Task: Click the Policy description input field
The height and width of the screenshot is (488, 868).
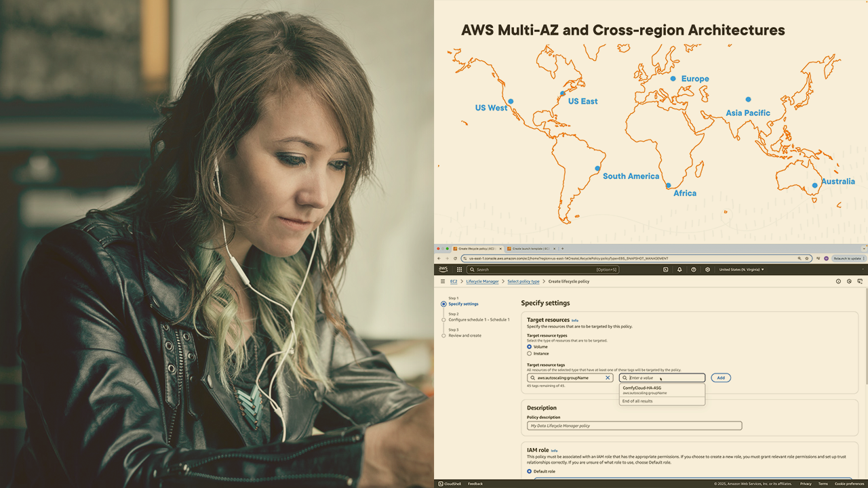Action: point(634,426)
